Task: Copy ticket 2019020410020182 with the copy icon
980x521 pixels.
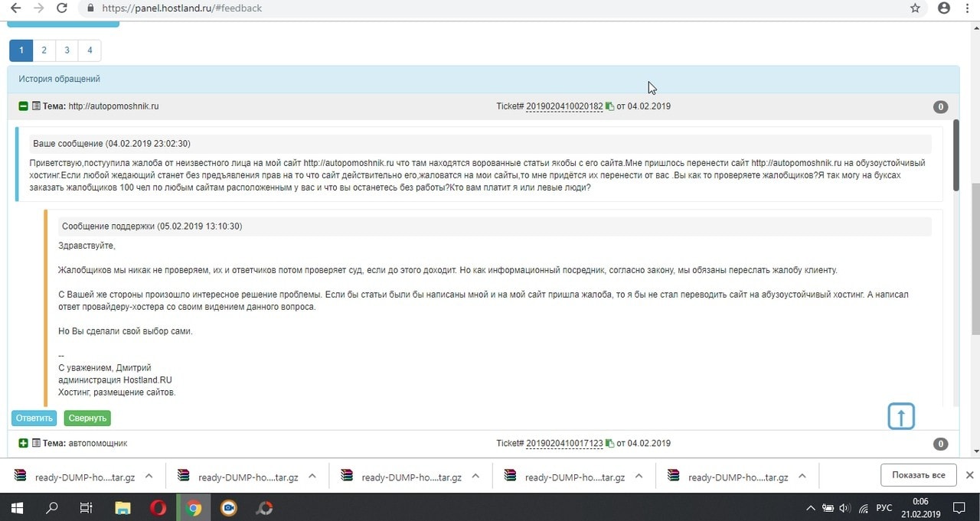Action: click(x=609, y=106)
